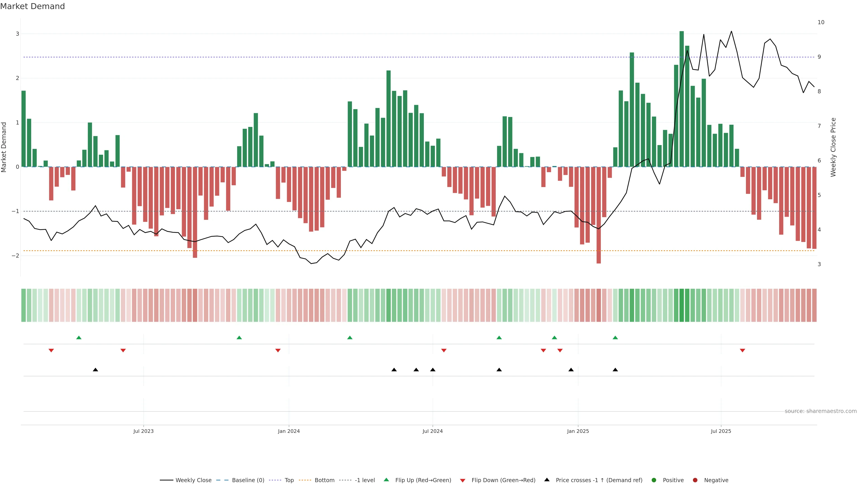Toggle the Top dashed-line legend entry
The image size is (868, 488).
coord(289,480)
